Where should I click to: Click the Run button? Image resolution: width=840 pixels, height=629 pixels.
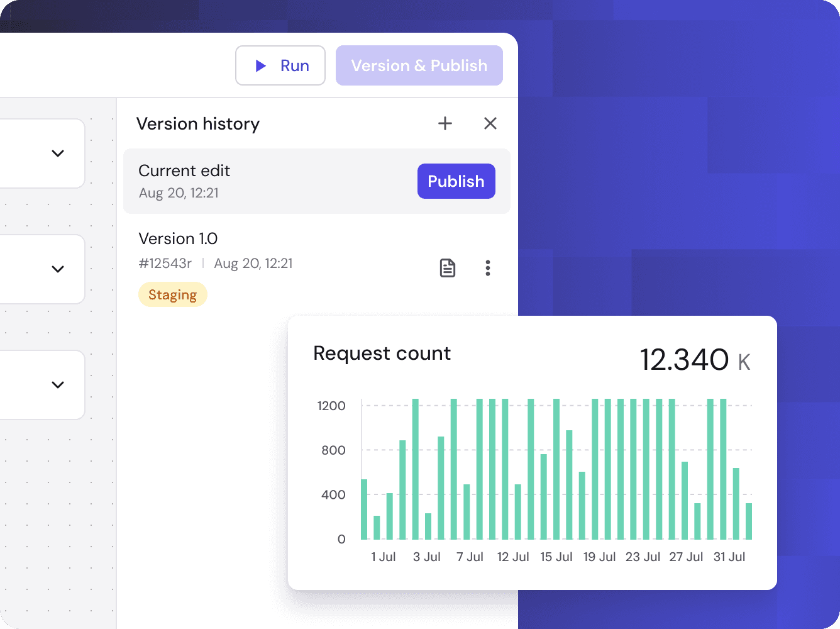pos(280,65)
